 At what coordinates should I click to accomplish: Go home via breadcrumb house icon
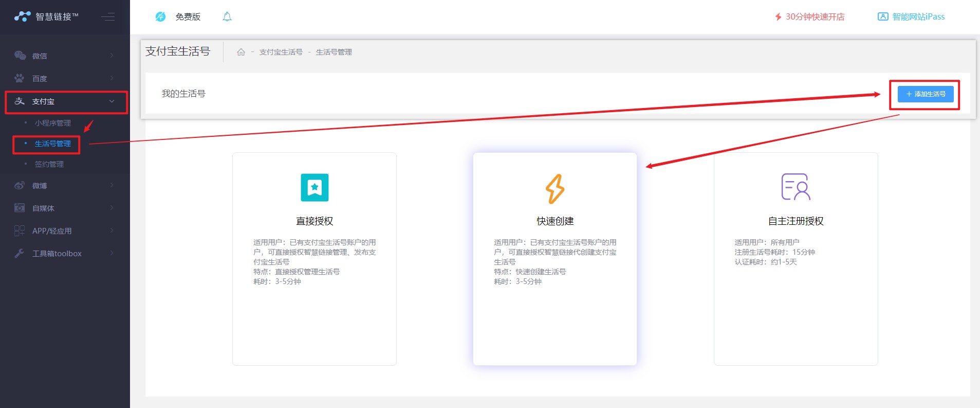click(x=241, y=52)
